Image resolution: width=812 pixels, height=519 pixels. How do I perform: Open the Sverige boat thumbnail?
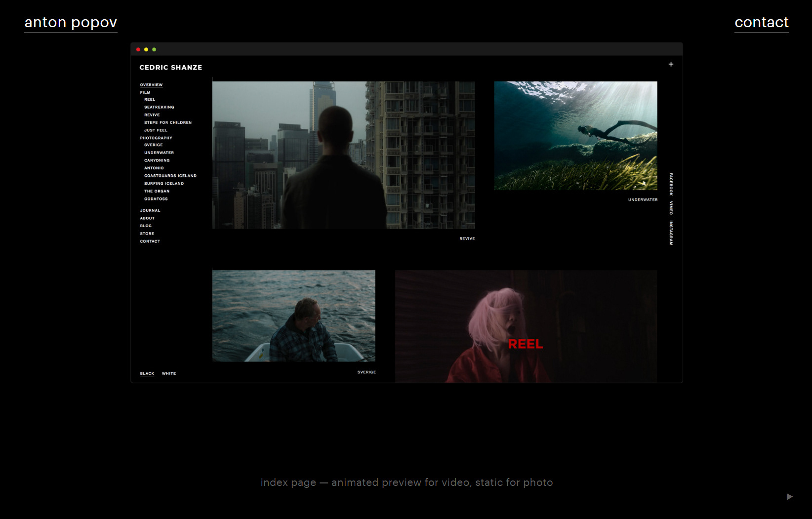293,316
